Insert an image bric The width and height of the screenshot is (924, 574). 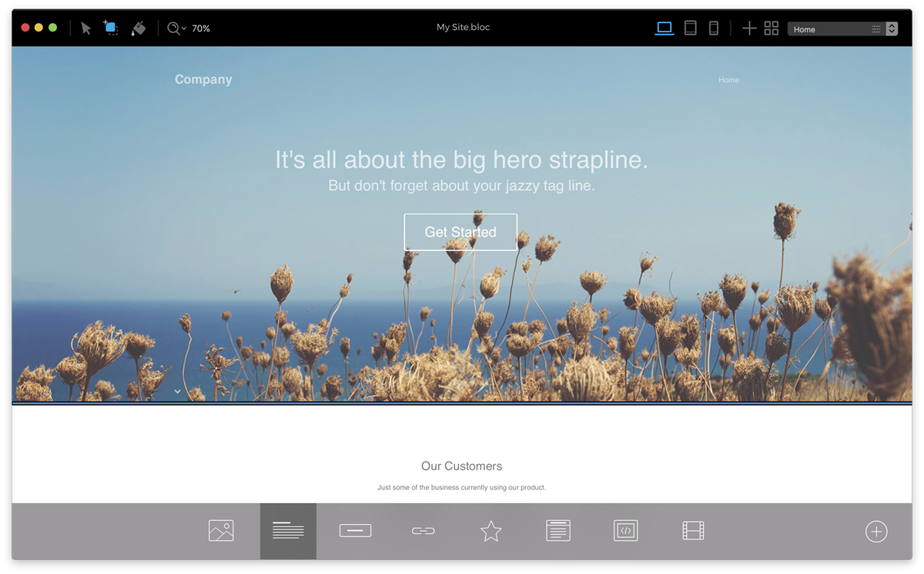pos(221,531)
